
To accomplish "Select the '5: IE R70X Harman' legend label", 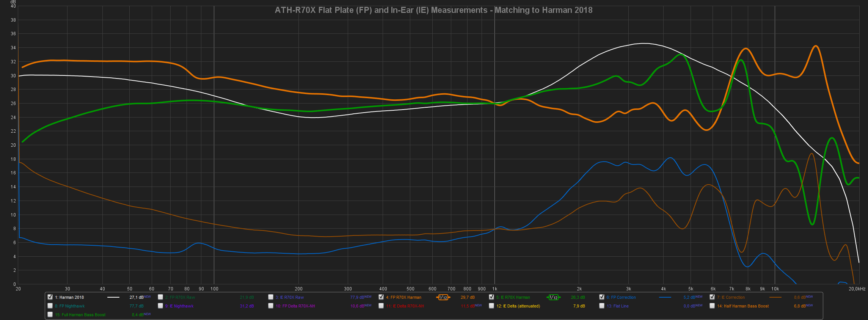I will point(513,297).
